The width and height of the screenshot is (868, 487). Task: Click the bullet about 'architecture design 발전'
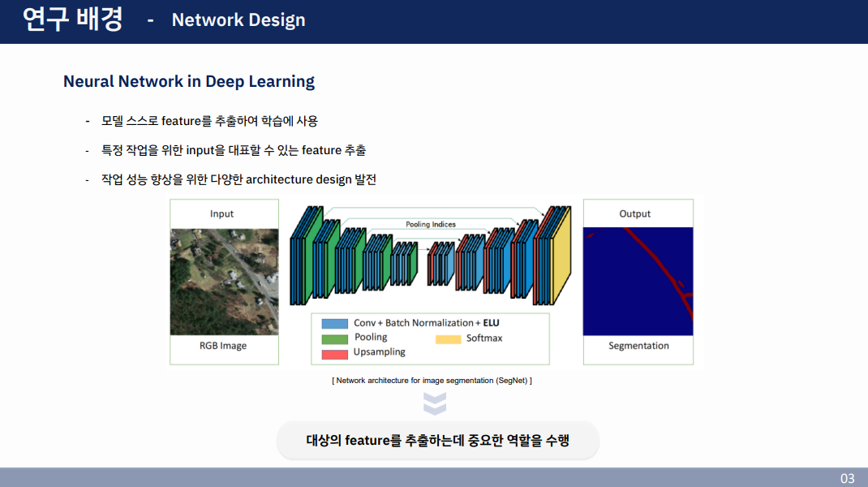click(x=238, y=179)
